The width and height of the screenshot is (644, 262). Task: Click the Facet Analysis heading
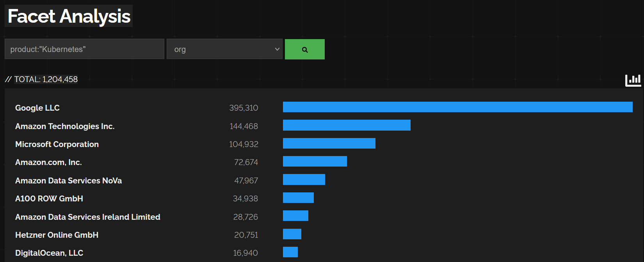click(x=69, y=16)
